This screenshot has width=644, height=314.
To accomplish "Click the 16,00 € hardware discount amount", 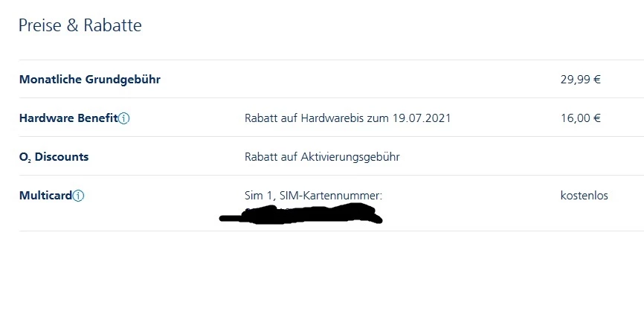I will point(580,118).
